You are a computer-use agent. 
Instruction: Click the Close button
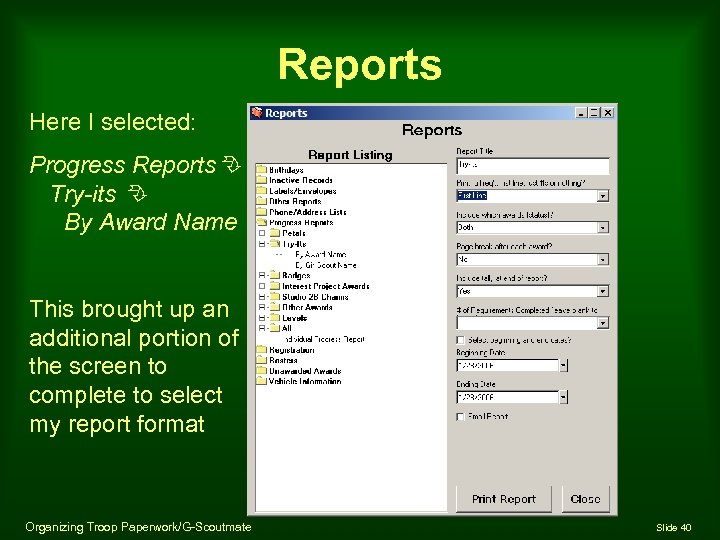click(585, 499)
